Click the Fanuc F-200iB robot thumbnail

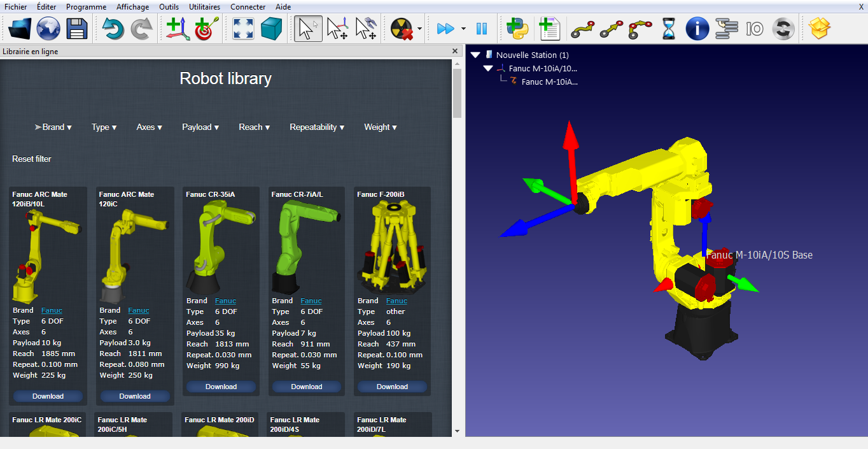392,246
